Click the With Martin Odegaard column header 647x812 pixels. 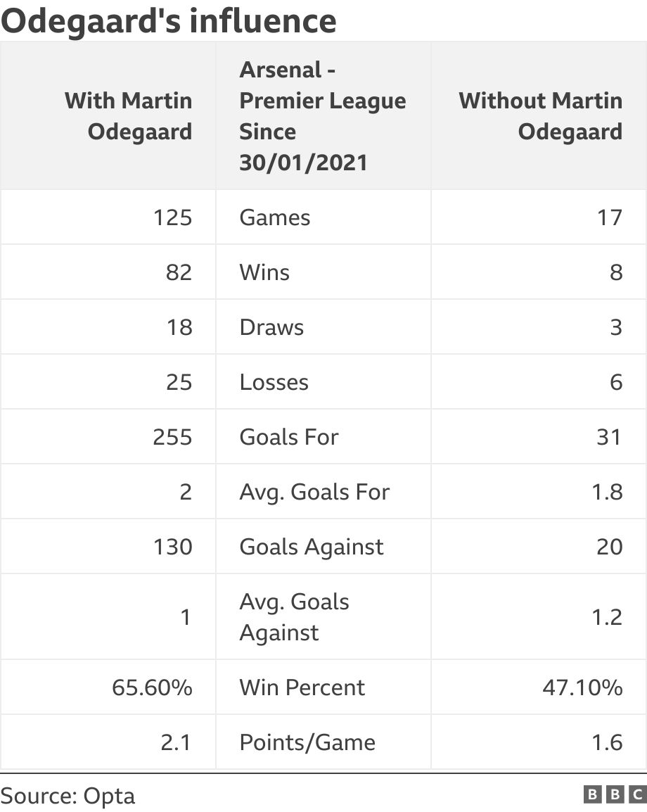coord(129,116)
